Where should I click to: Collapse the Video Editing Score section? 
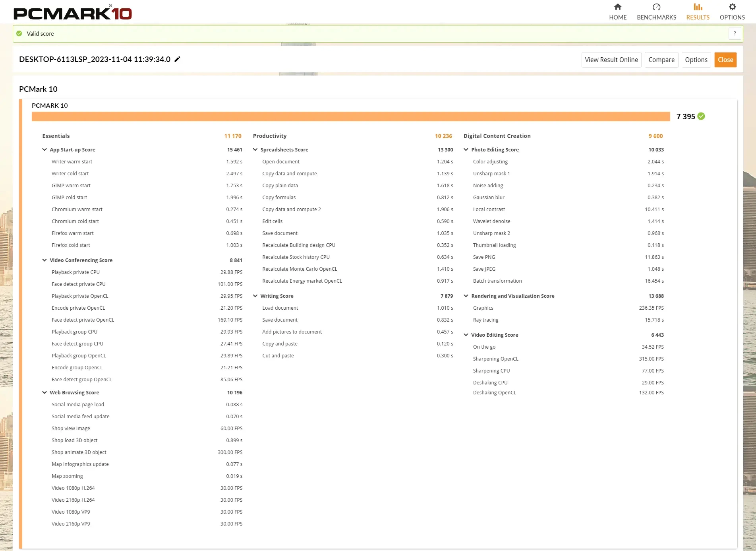click(x=466, y=335)
